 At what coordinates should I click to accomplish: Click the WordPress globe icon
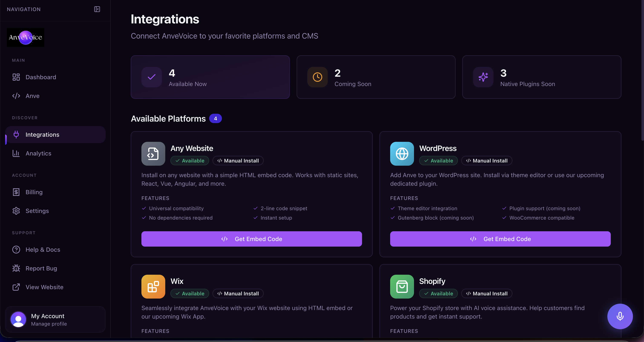[x=402, y=154]
